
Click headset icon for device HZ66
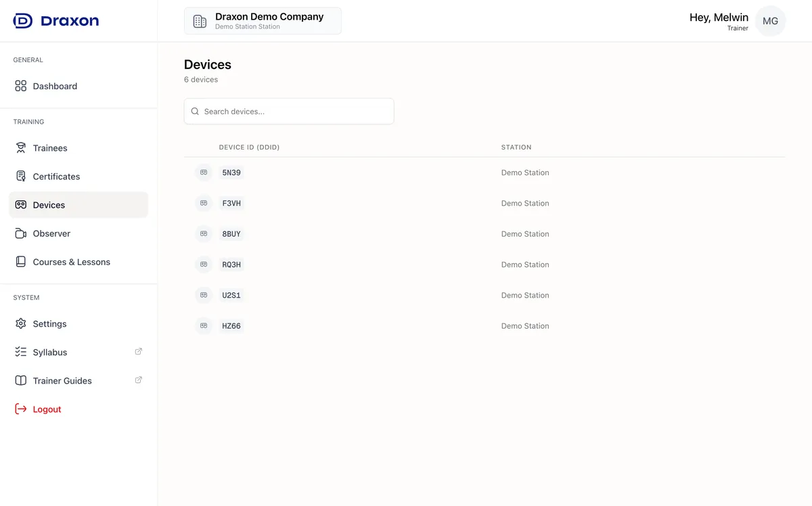204,326
